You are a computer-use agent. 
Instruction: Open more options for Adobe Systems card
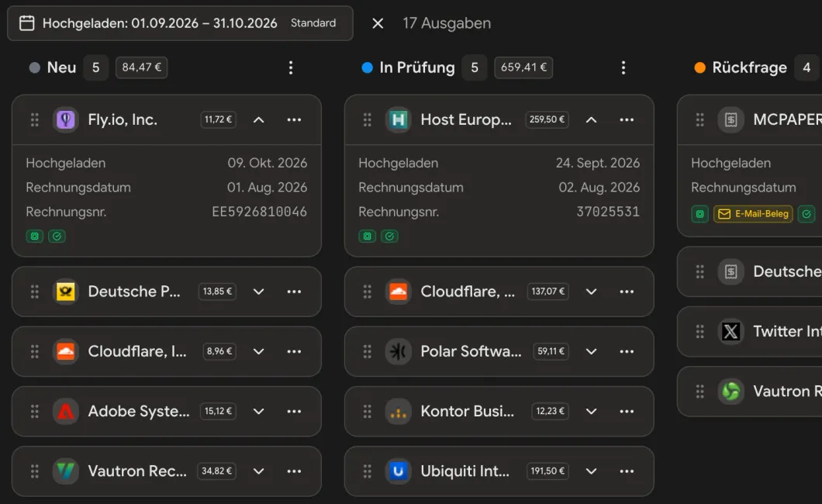click(294, 411)
